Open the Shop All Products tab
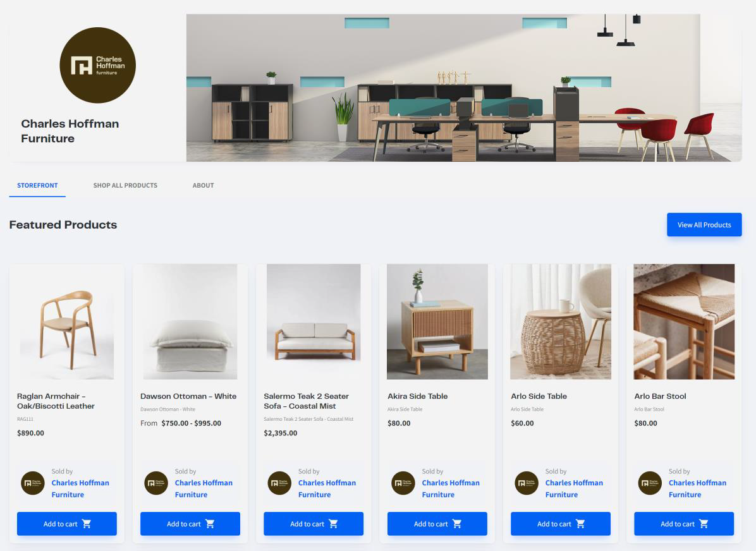Screen dimensions: 756x551 [x=125, y=185]
